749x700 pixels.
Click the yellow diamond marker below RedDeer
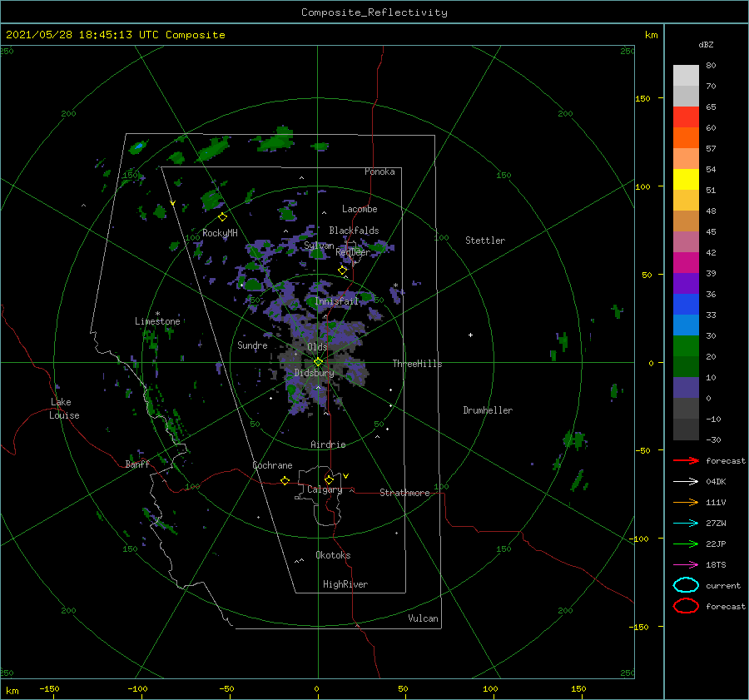(342, 271)
